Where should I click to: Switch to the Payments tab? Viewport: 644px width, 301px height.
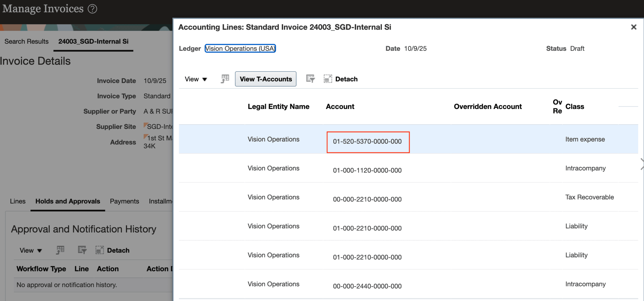coord(124,201)
